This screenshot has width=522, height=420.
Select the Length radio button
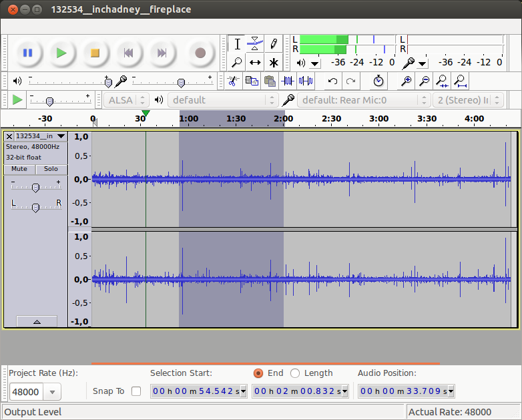tap(295, 373)
